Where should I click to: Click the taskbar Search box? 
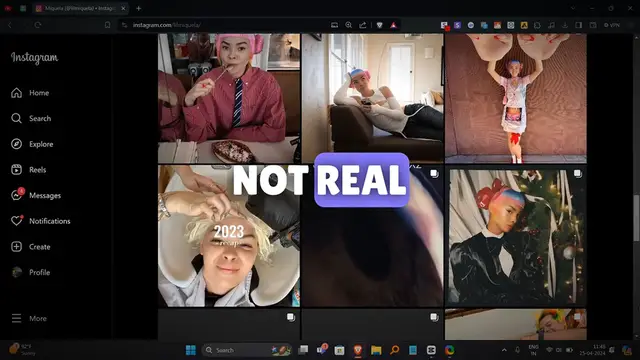(x=247, y=350)
